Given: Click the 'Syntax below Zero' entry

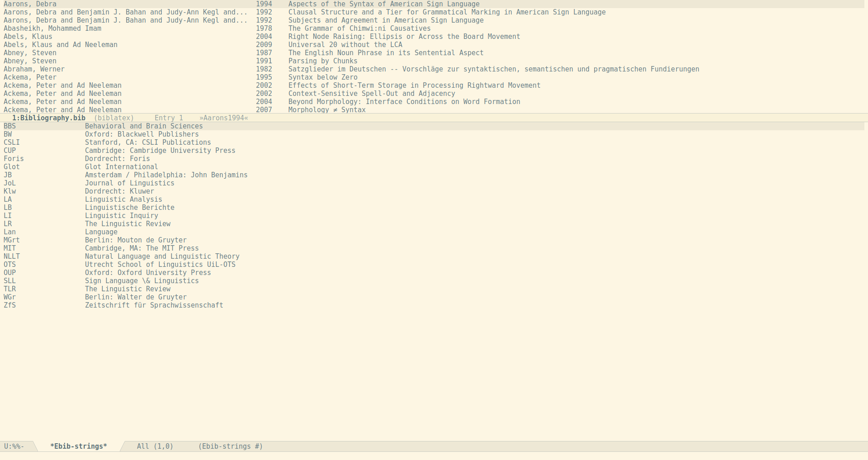Looking at the screenshot, I should tap(322, 77).
